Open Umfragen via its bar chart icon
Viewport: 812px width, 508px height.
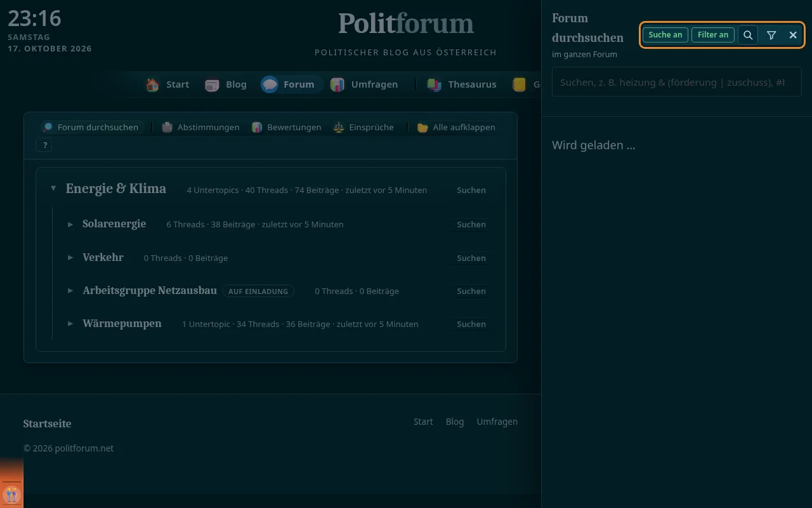pos(337,84)
